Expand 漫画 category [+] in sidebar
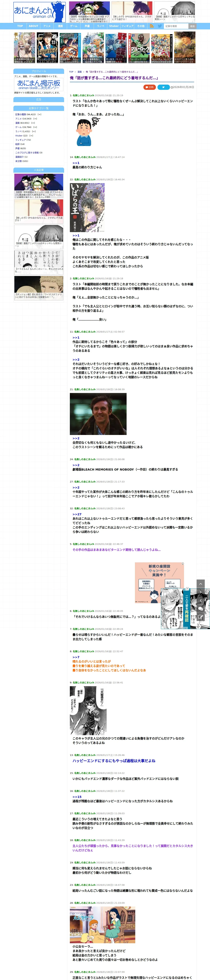Image resolution: width=210 pixels, height=980 pixels. 33,123
